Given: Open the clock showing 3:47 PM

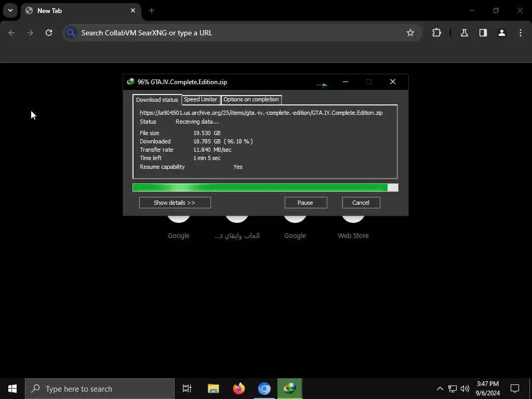Looking at the screenshot, I should (488, 389).
